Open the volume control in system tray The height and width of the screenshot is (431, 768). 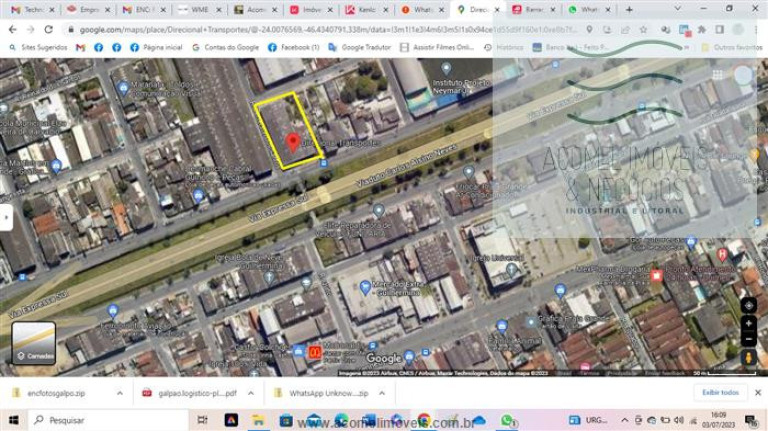[679, 420]
